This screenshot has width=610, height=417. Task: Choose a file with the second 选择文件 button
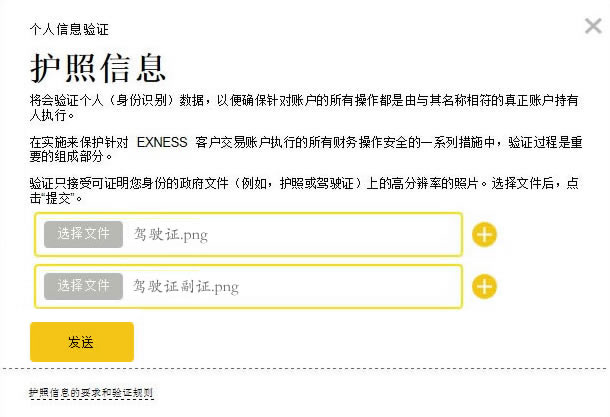83,286
